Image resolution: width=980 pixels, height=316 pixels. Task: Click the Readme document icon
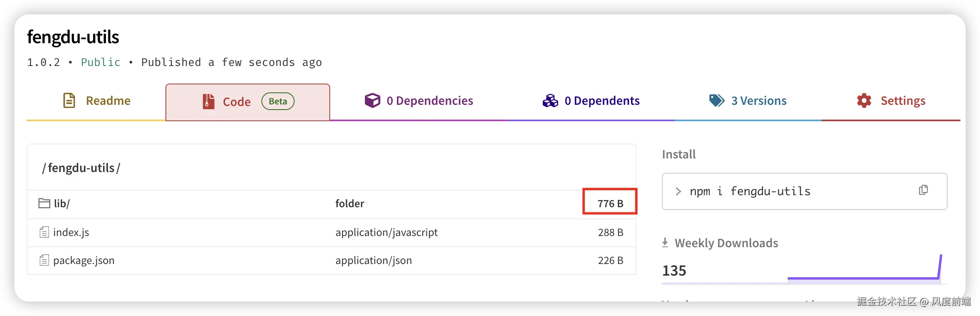69,100
